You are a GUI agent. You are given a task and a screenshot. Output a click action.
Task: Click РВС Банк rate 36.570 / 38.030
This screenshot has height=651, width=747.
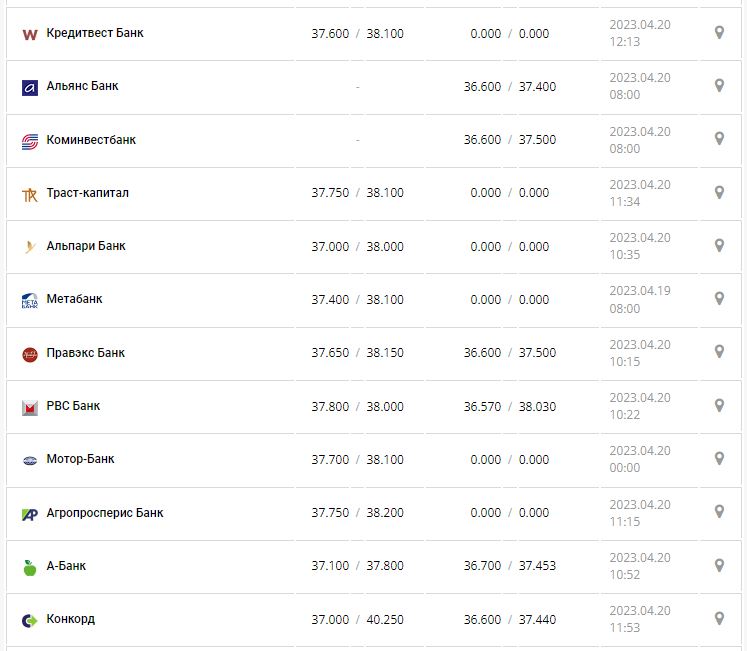(x=510, y=407)
